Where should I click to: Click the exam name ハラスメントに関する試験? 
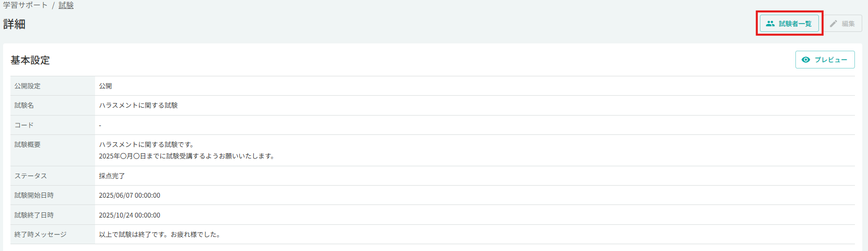tap(138, 106)
